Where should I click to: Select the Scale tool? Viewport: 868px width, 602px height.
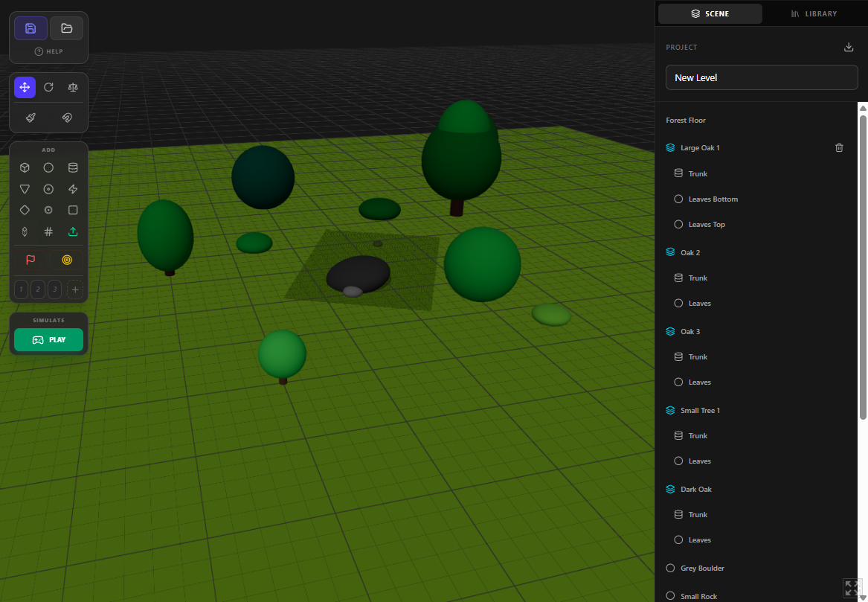point(73,87)
